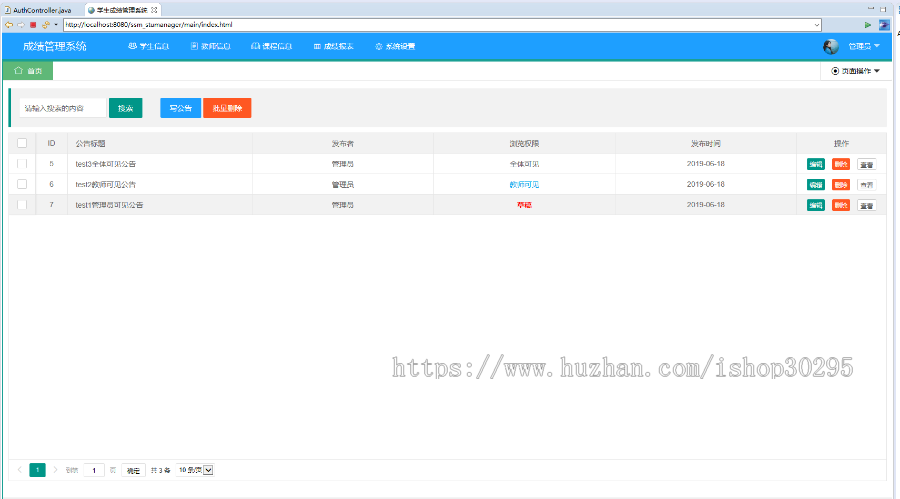Image resolution: width=900 pixels, height=499 pixels.
Task: Click the browser back arrow icon
Action: pos(9,25)
